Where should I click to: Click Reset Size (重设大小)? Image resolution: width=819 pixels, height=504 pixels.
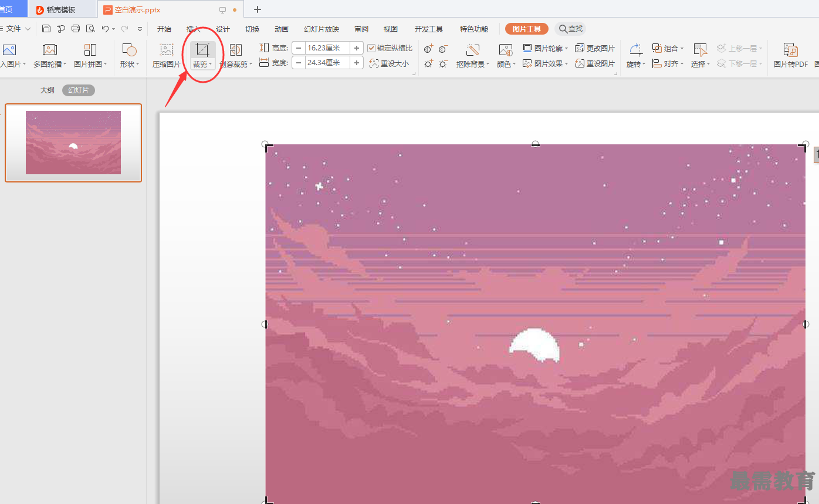(x=390, y=63)
